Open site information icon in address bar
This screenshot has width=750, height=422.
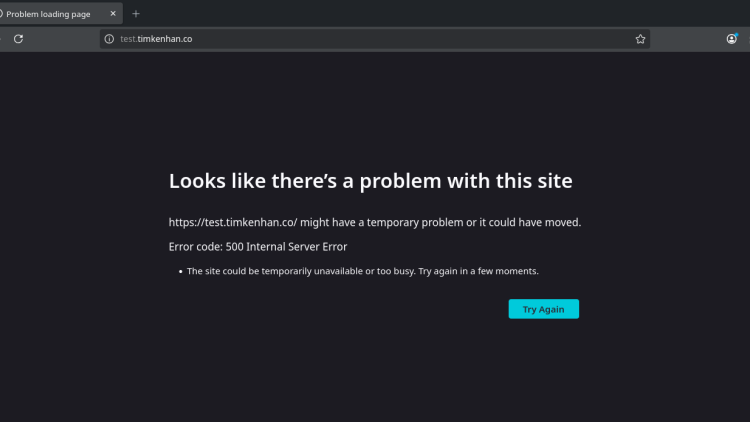click(x=110, y=39)
